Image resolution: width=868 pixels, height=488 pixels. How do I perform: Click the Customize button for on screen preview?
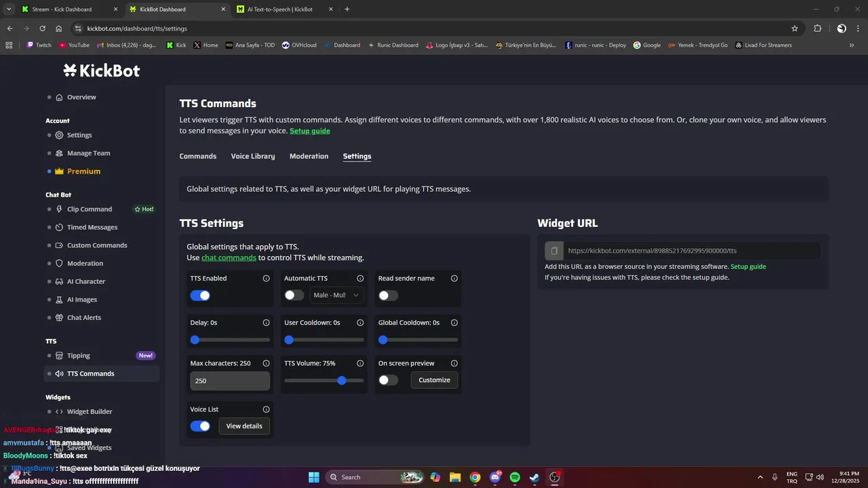tap(435, 380)
